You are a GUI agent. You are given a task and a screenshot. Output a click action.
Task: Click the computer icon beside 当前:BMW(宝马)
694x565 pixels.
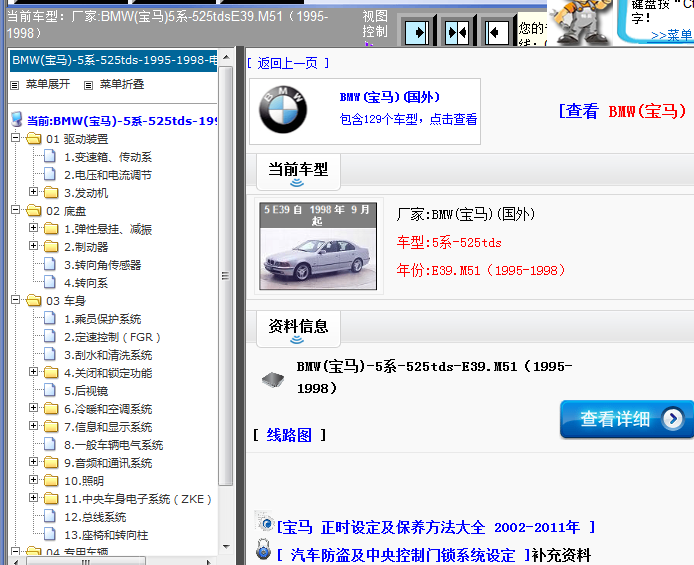17,119
